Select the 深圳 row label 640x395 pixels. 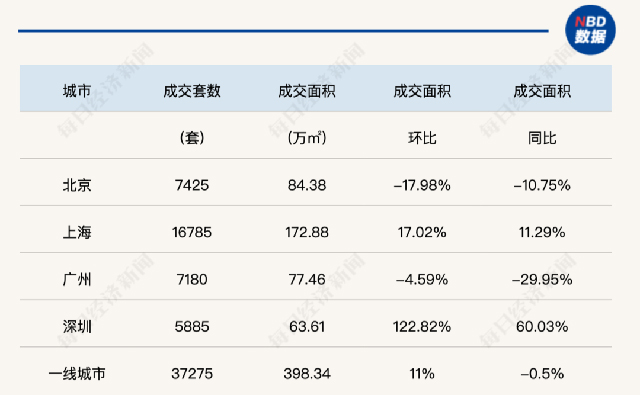[77, 326]
